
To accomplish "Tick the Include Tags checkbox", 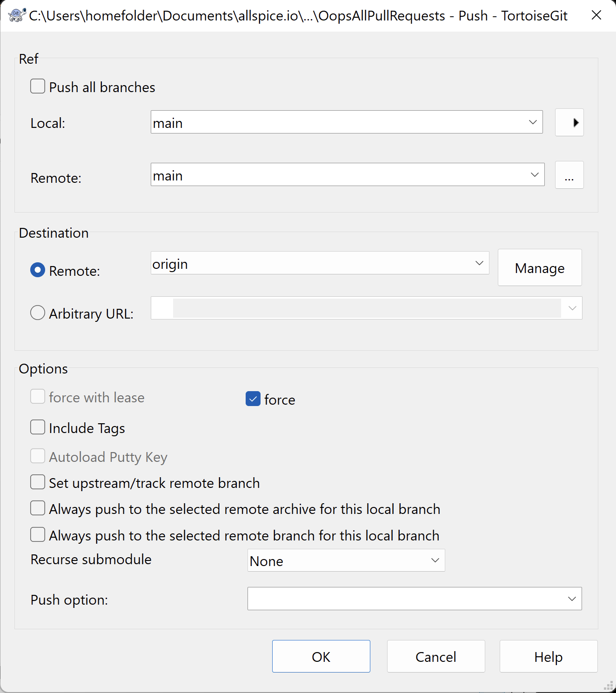I will click(x=38, y=427).
